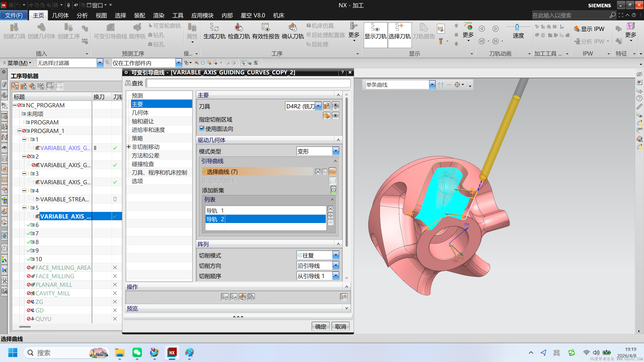Open the 切削方向 dropdown showing 沿引导线
The width and height of the screenshot is (644, 362).
(336, 266)
